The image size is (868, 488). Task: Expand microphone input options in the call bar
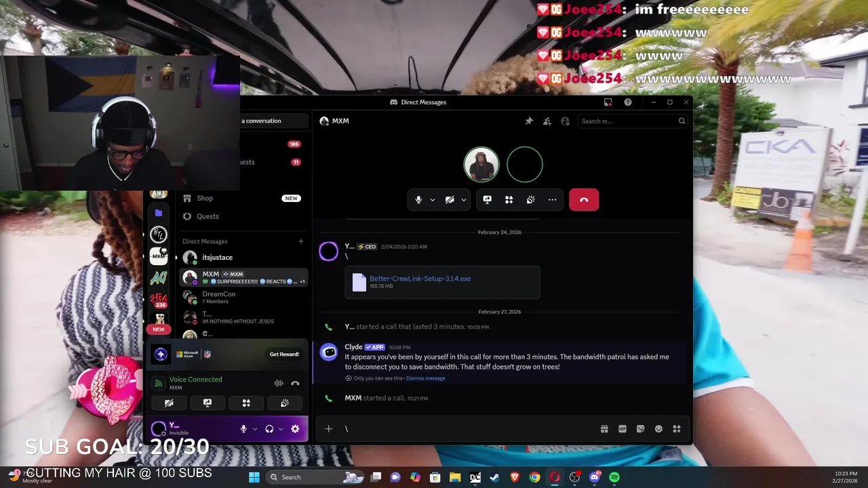(x=433, y=200)
